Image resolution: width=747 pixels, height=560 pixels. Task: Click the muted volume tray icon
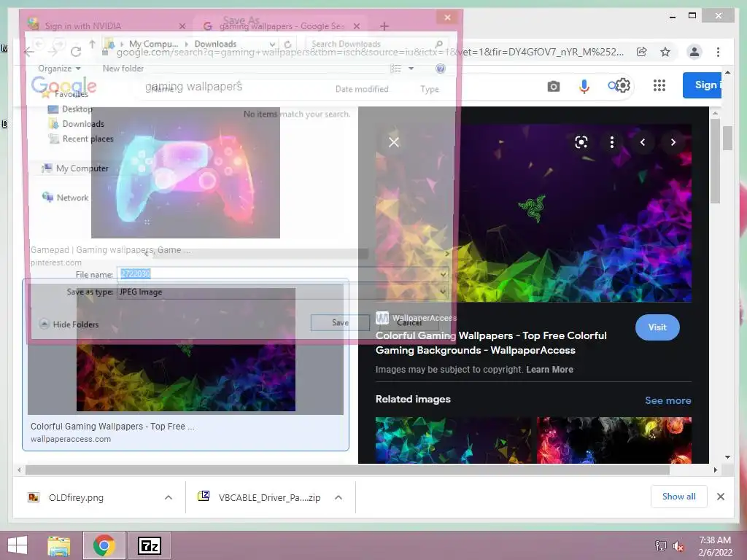(x=678, y=546)
